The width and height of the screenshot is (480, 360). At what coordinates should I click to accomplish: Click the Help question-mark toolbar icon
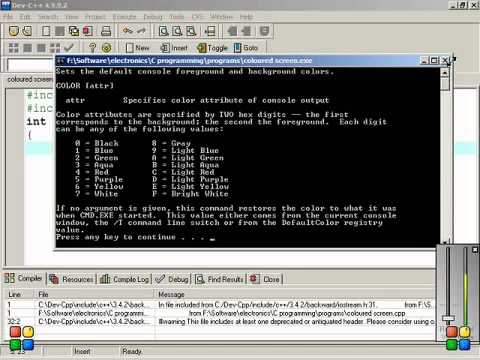92,48
